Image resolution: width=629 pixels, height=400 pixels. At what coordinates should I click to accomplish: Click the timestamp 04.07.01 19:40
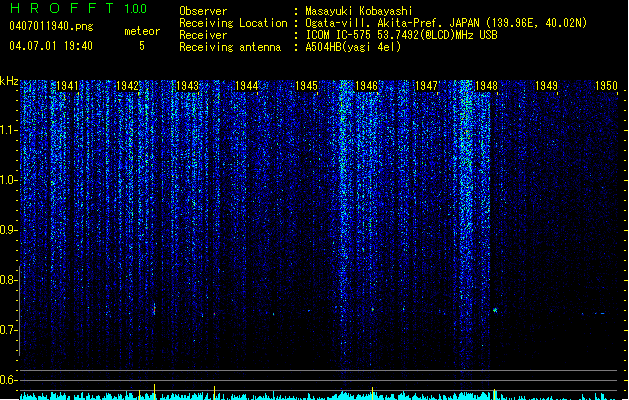[51, 46]
